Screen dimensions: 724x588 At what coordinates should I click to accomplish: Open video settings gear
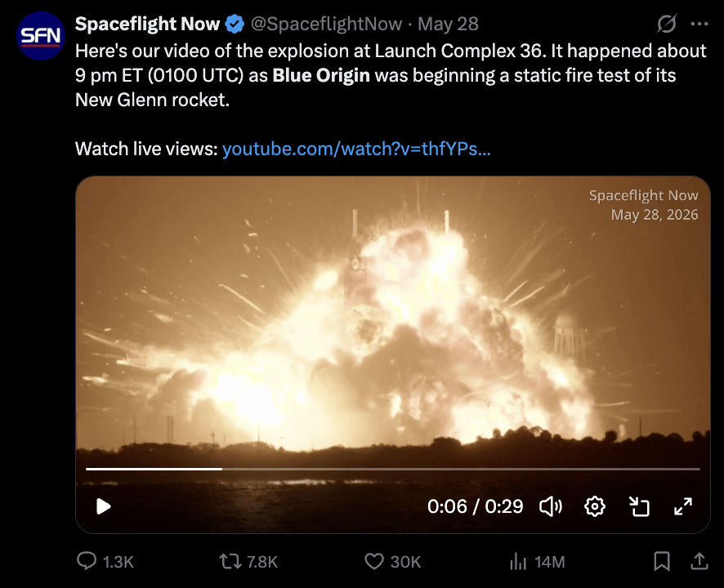point(595,506)
